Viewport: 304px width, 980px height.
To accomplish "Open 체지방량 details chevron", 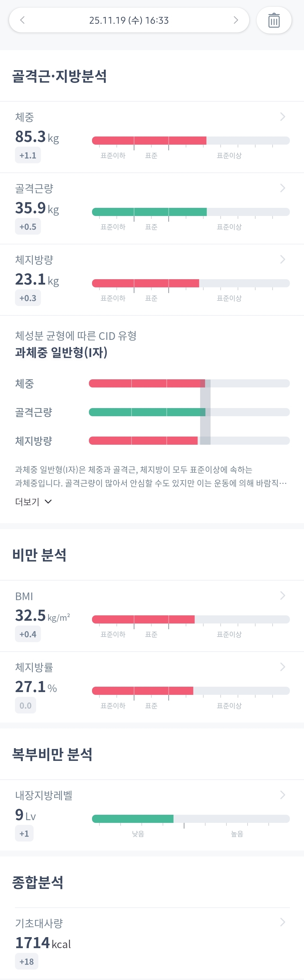I will click(x=282, y=259).
